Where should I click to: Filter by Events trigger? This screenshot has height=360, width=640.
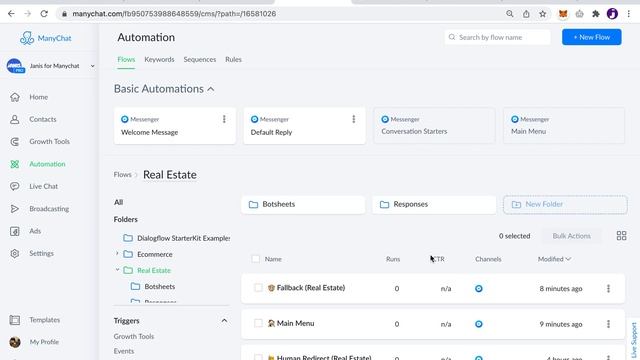point(124,351)
